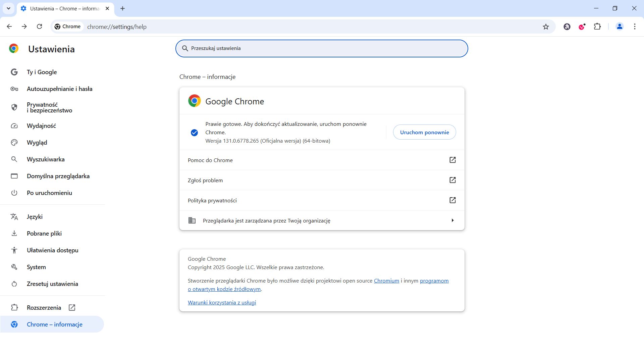This screenshot has width=644, height=349.
Task: Open Chrome's three-dot menu
Action: click(x=635, y=27)
